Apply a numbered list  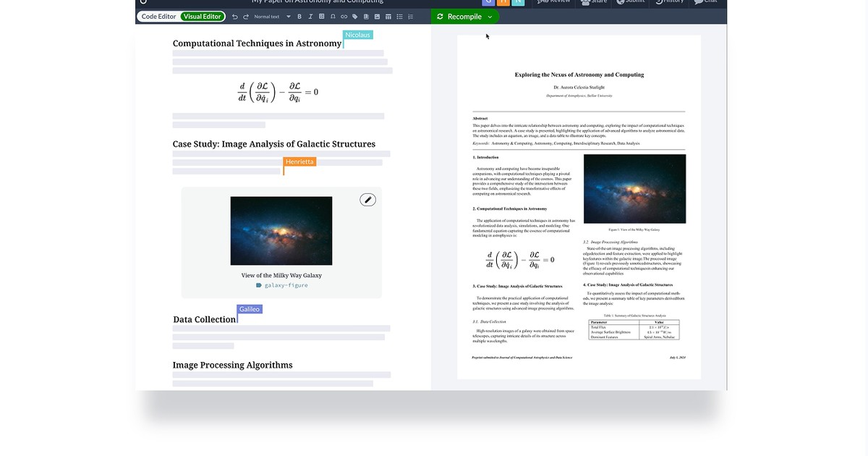(411, 17)
